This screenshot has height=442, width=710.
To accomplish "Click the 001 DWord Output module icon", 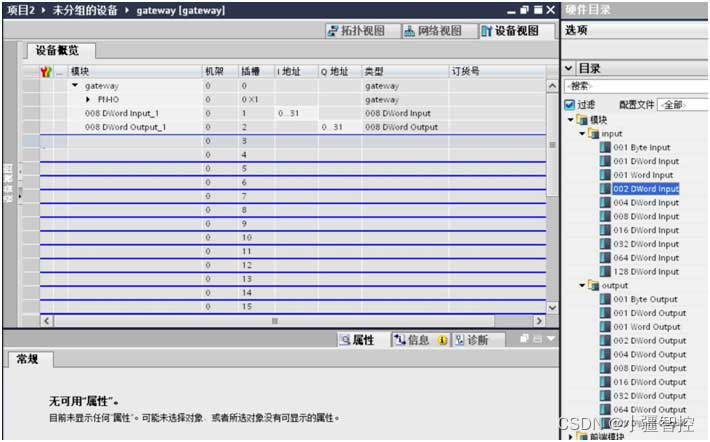I will point(605,313).
